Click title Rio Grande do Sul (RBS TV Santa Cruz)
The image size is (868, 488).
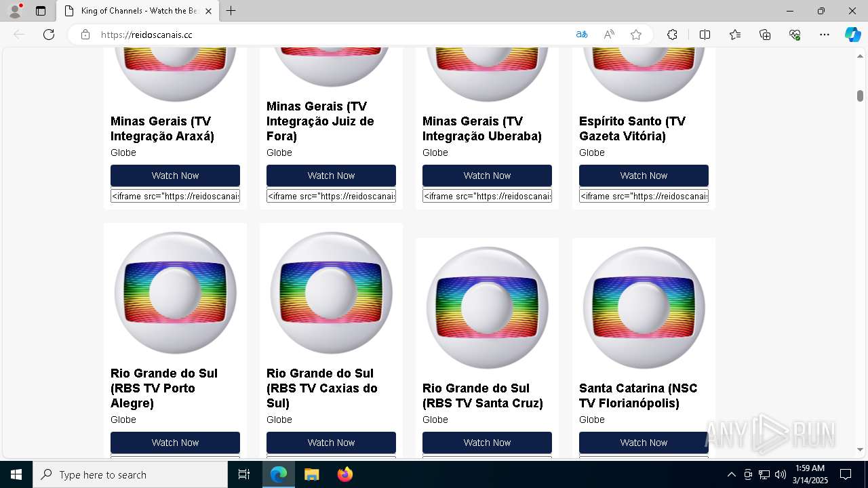pos(483,396)
